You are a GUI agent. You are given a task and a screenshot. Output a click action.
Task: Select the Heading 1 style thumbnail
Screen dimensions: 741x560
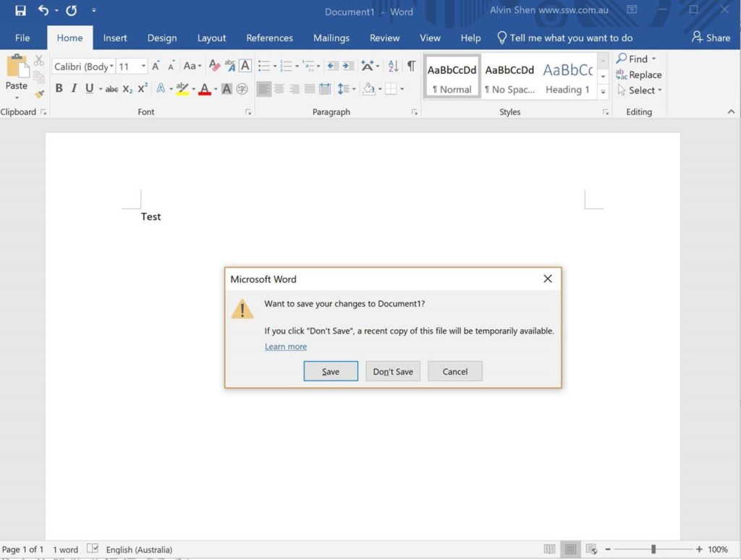click(567, 77)
